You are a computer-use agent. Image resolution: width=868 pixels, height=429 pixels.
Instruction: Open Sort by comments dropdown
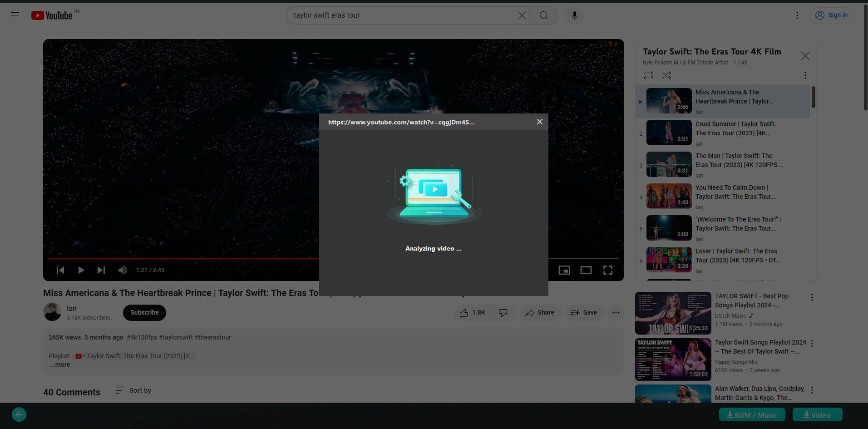133,390
